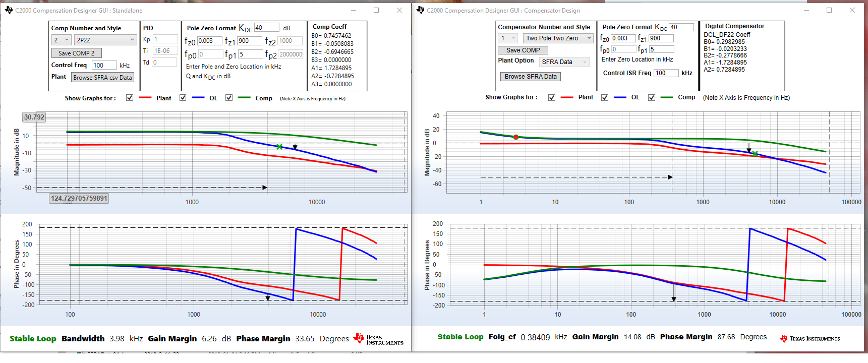Click the PID Td field
The height and width of the screenshot is (363, 868).
pos(164,62)
